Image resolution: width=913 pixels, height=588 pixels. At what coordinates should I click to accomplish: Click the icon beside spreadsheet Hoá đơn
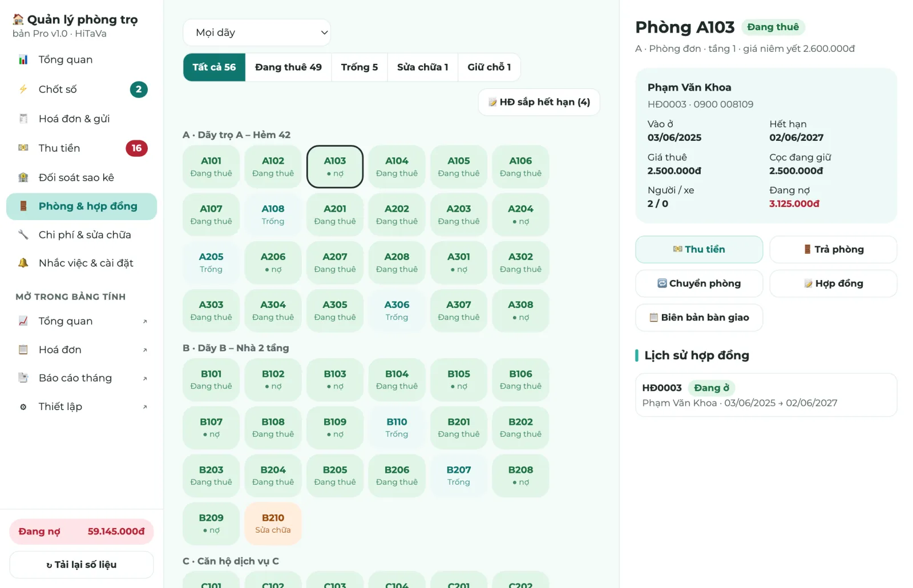(x=23, y=350)
